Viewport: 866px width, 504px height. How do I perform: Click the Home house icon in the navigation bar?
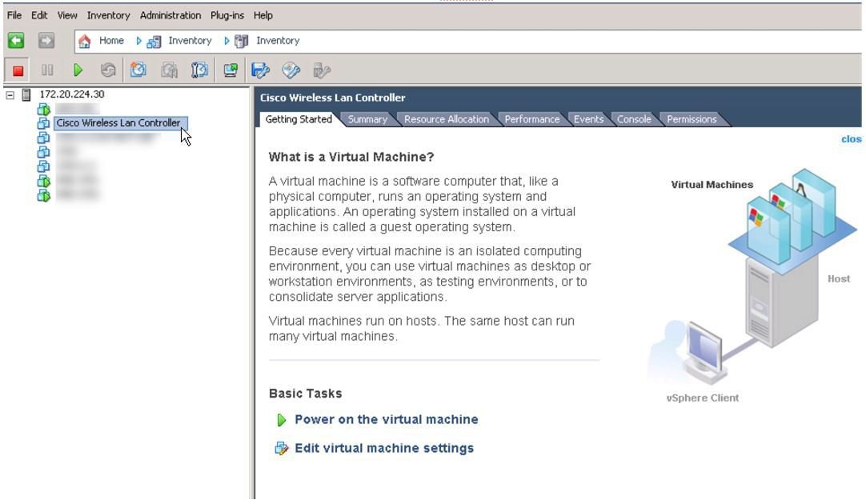click(85, 42)
